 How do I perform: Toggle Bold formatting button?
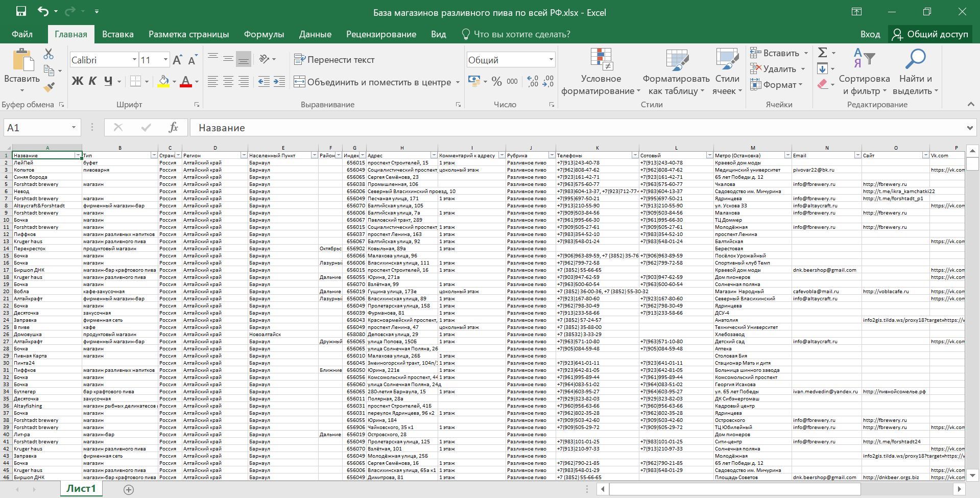(77, 81)
